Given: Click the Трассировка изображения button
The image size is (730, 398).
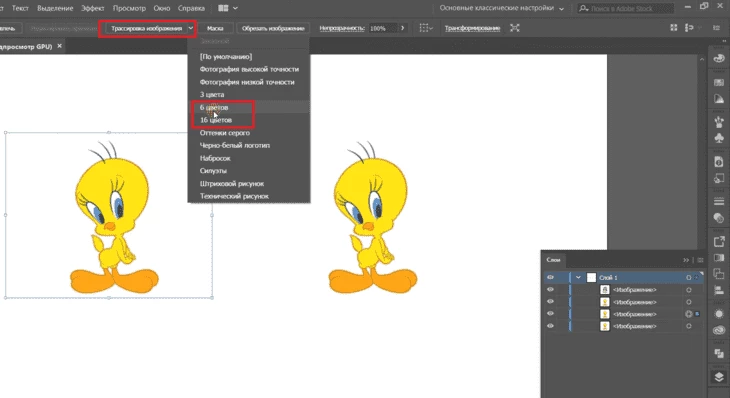Looking at the screenshot, I should click(146, 28).
